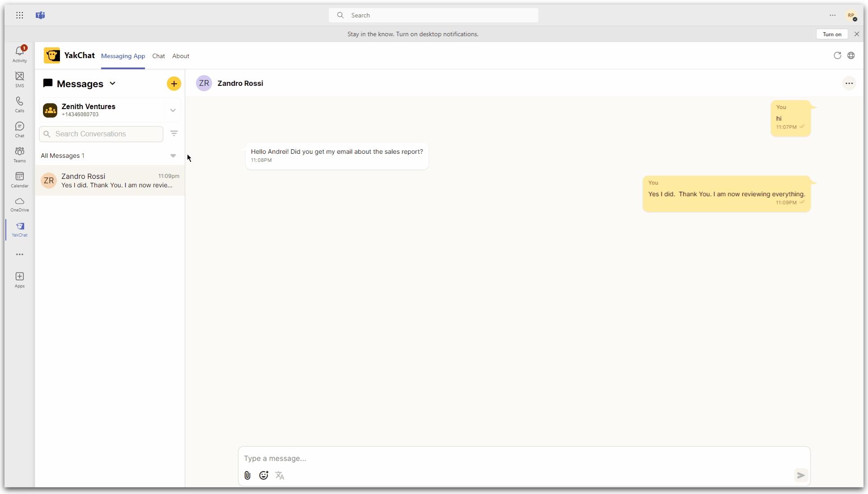This screenshot has width=868, height=494.
Task: Start a new message with plus button
Action: (x=174, y=84)
